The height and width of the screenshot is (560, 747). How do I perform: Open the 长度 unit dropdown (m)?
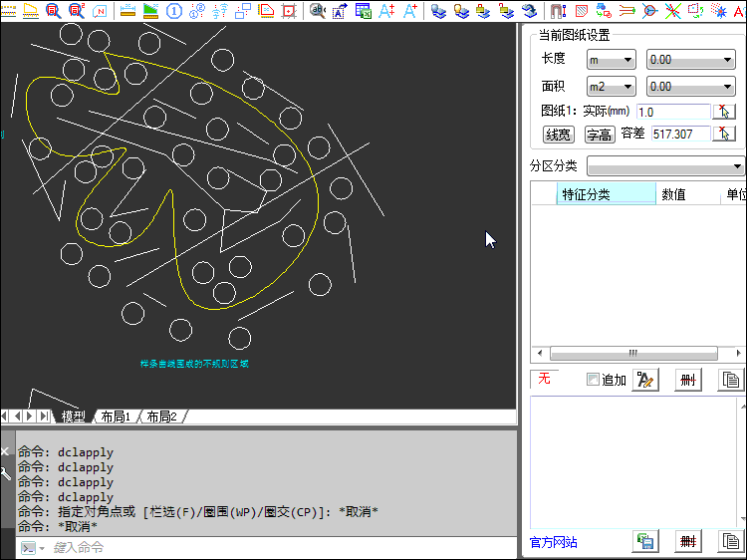611,60
